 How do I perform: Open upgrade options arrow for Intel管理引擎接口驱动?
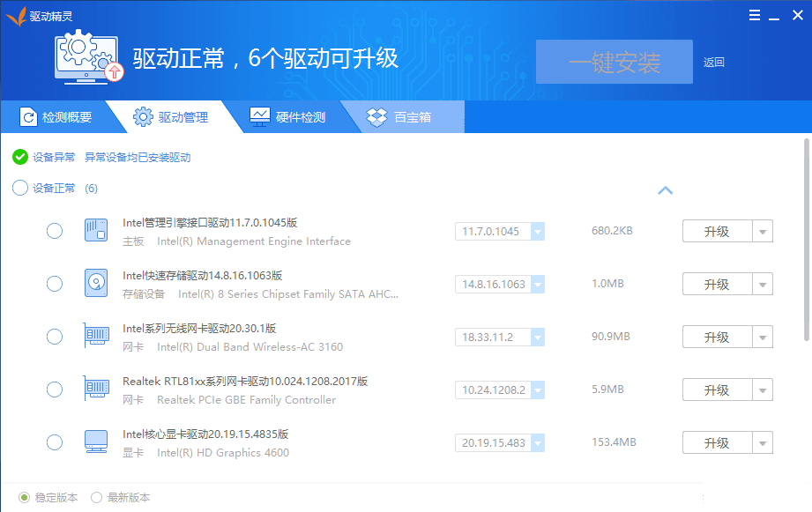(x=763, y=232)
